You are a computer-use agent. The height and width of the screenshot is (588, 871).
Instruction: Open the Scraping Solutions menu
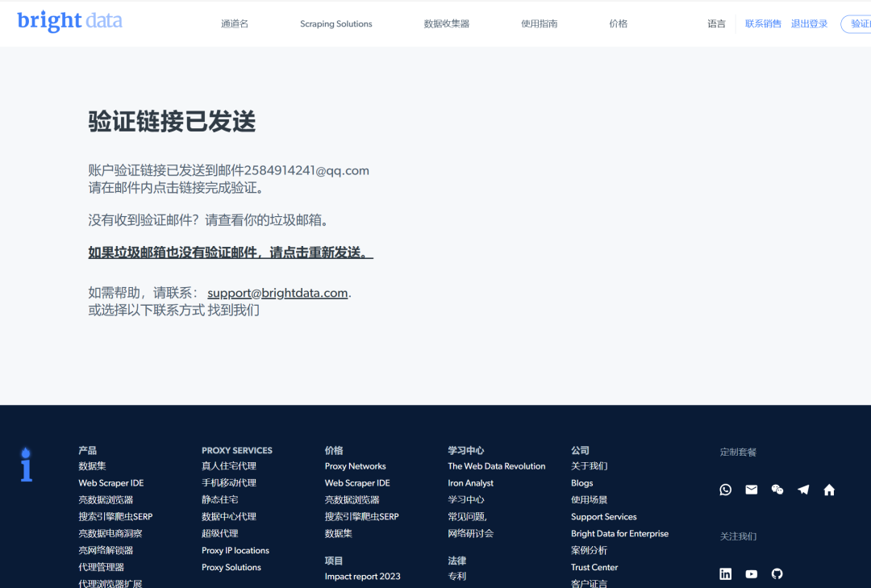point(336,24)
